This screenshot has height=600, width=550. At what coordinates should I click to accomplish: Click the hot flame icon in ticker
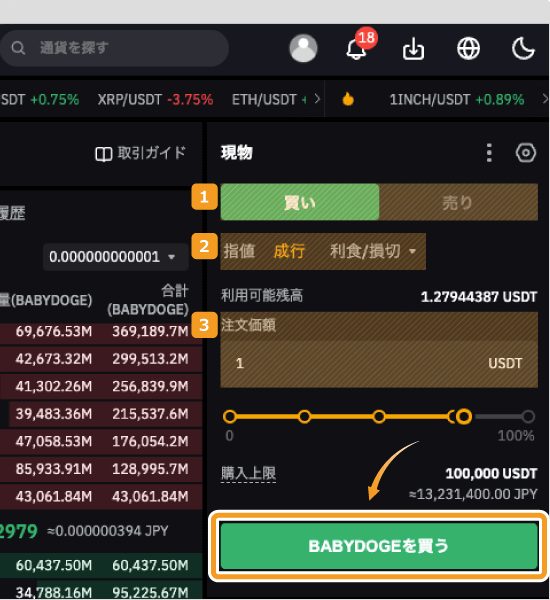point(348,99)
